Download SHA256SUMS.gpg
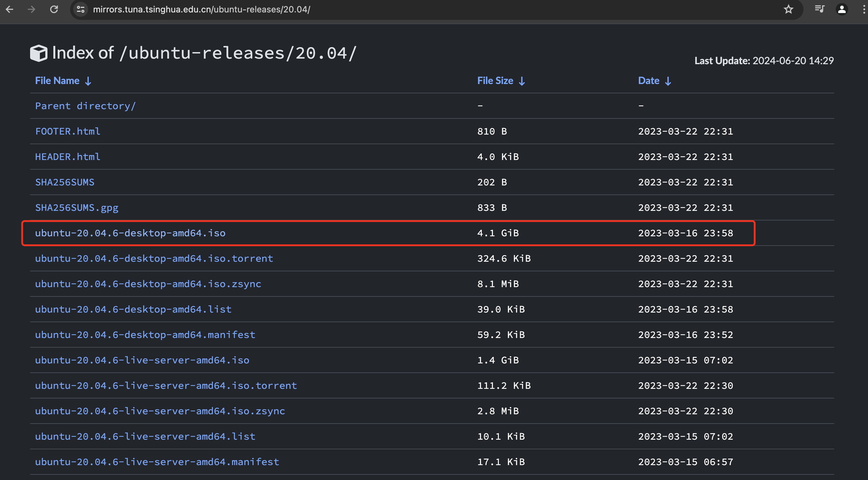 click(x=77, y=207)
